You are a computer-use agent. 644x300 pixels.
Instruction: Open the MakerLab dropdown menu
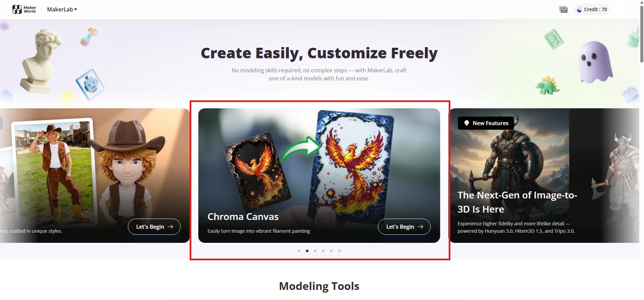click(x=62, y=9)
